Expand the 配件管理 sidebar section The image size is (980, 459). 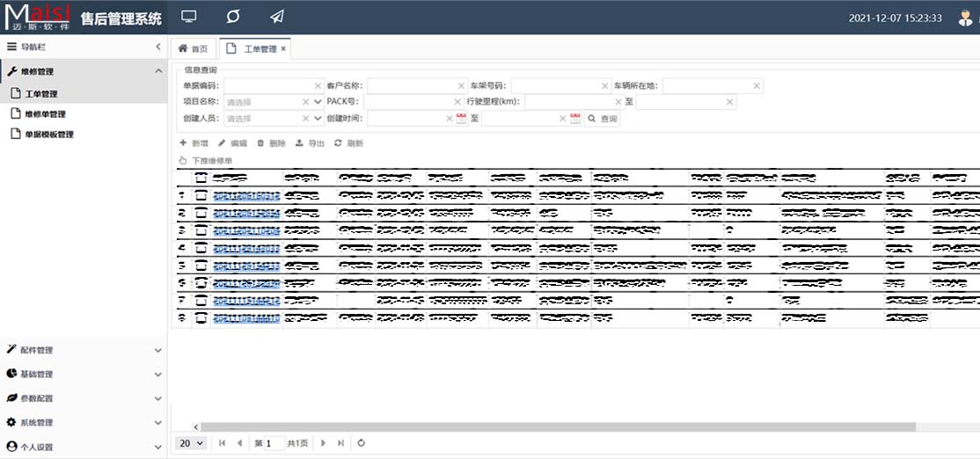tap(84, 350)
